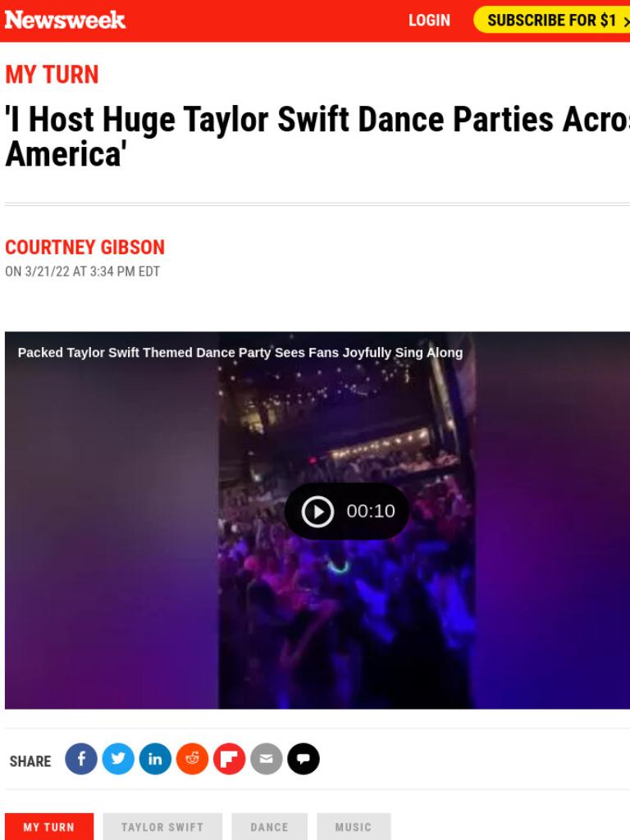Share the article on Facebook

pos(81,759)
